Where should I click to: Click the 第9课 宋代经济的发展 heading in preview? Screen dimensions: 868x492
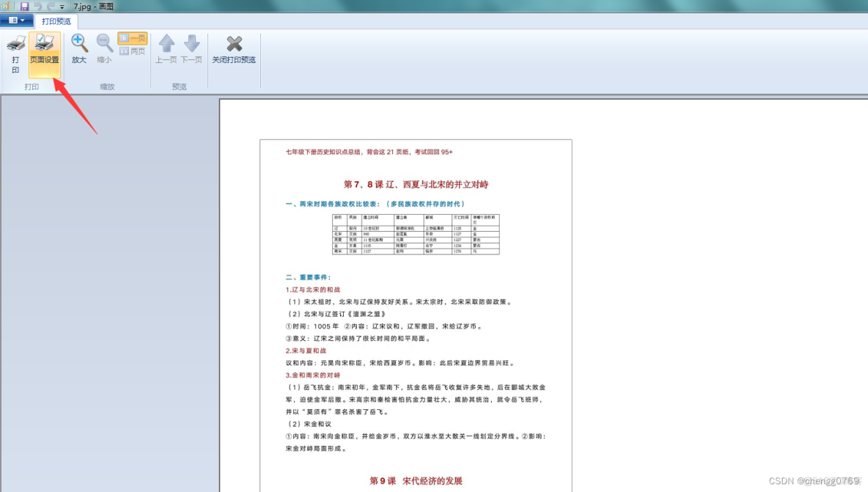click(416, 481)
